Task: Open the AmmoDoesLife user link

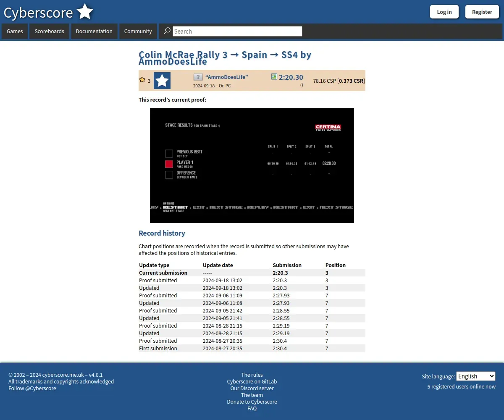Action: point(226,77)
